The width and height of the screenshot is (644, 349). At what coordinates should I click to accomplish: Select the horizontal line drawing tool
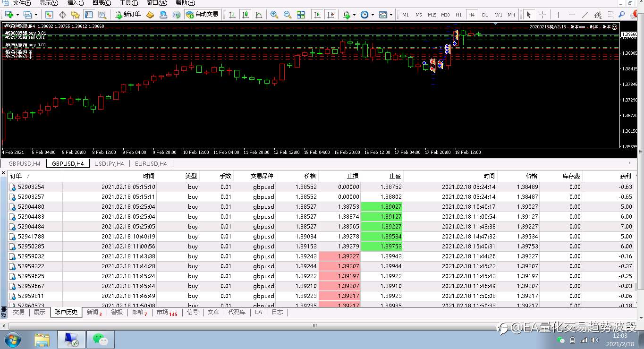(571, 15)
